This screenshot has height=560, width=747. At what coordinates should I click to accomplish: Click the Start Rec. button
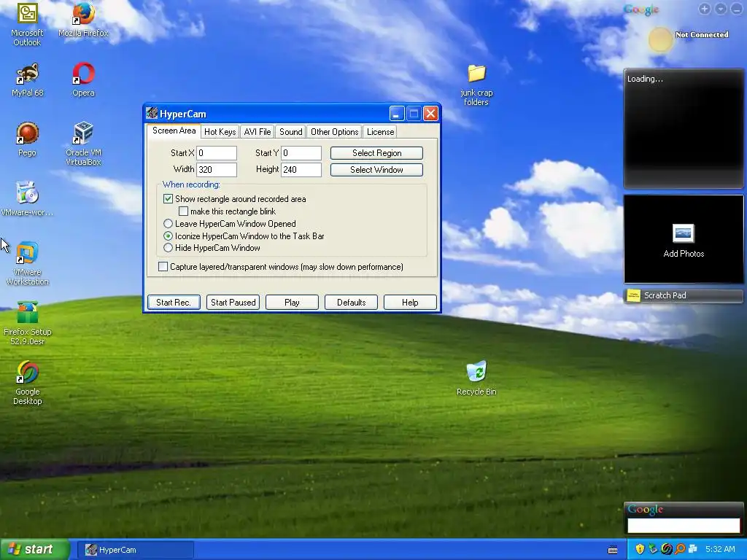point(174,303)
